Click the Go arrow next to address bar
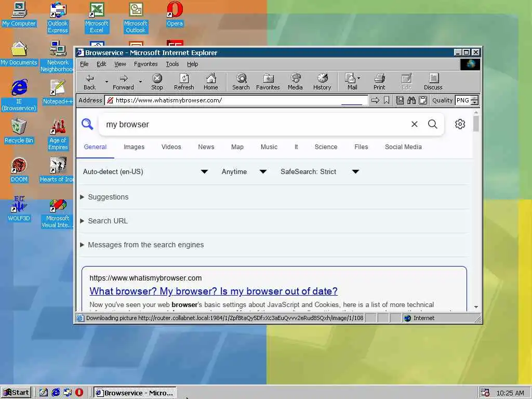The image size is (532, 399). (x=375, y=100)
